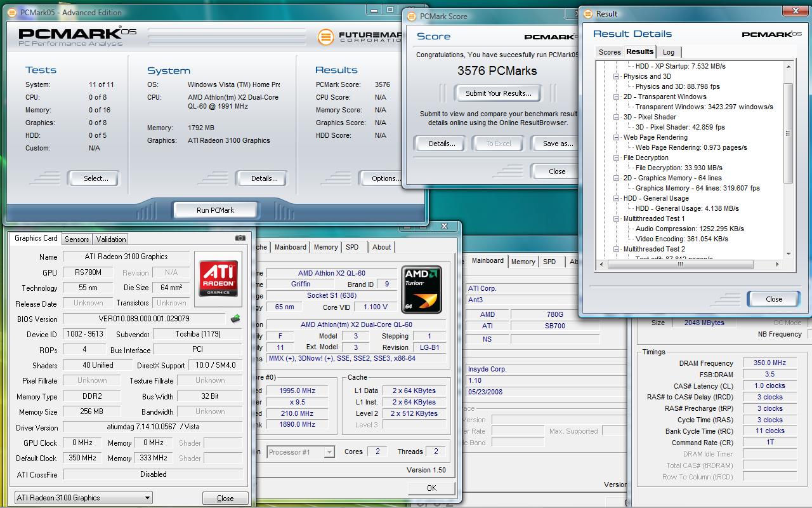Click the vertical scrollbar thumb in results tree
This screenshot has height=508, width=812.
click(x=789, y=133)
